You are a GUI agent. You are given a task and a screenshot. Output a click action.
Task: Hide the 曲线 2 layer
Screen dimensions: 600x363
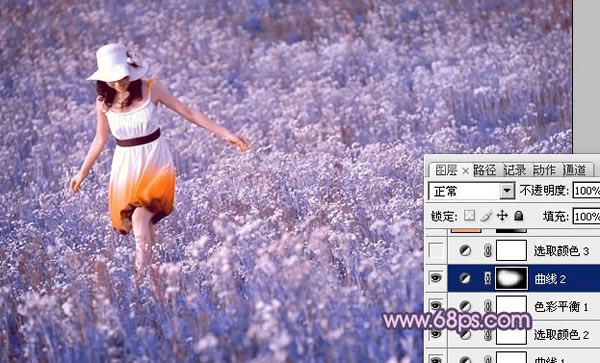(x=436, y=278)
